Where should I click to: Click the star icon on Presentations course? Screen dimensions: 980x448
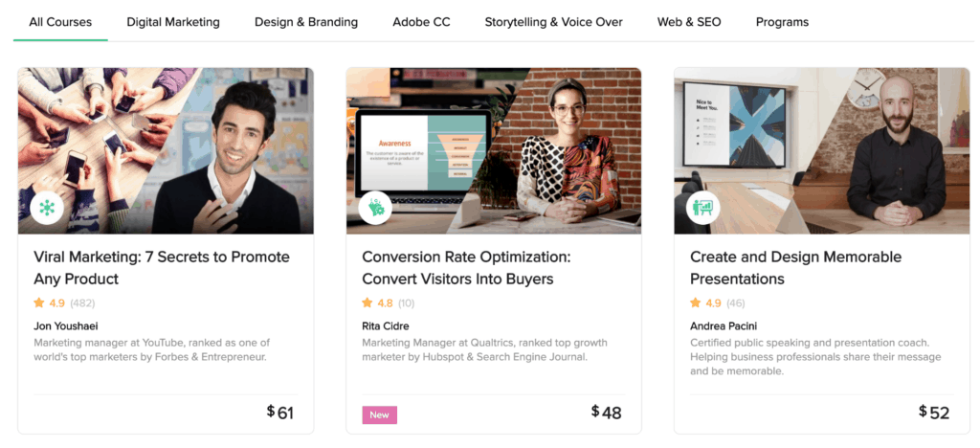[696, 302]
